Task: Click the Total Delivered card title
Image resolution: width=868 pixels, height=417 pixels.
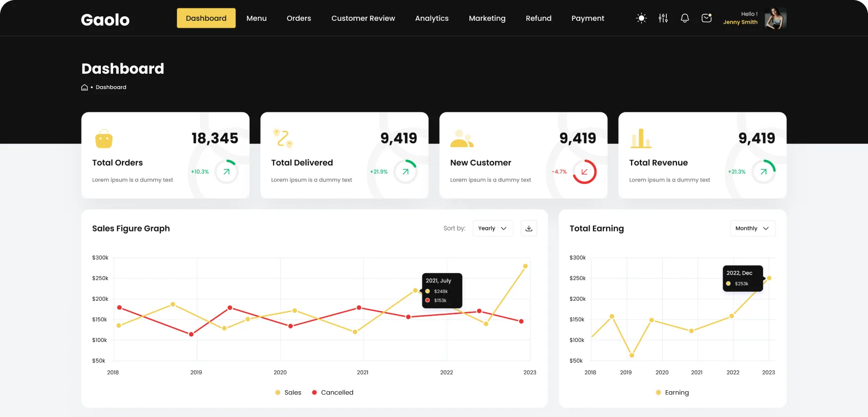Action: click(302, 163)
